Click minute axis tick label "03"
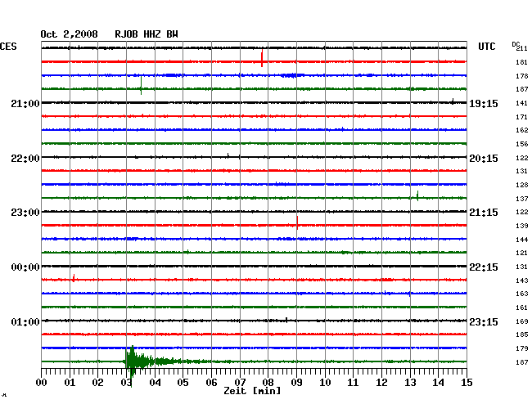This screenshot has width=532, height=404. pos(126,383)
